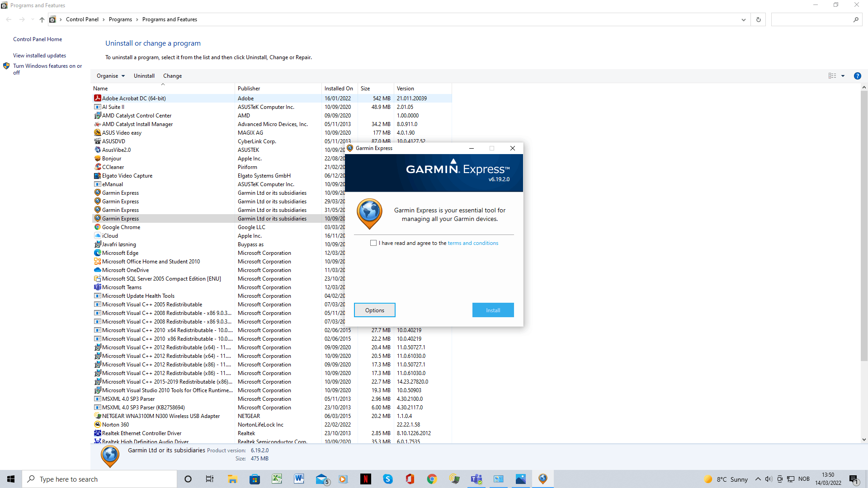The height and width of the screenshot is (488, 868).
Task: Click the Netflix icon in the taskbar
Action: point(365,479)
